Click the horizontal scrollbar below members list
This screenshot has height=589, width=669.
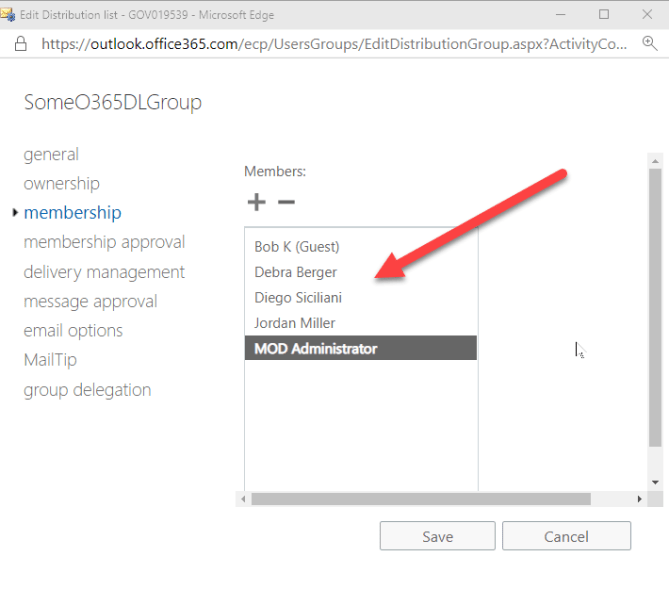pyautogui.click(x=420, y=498)
